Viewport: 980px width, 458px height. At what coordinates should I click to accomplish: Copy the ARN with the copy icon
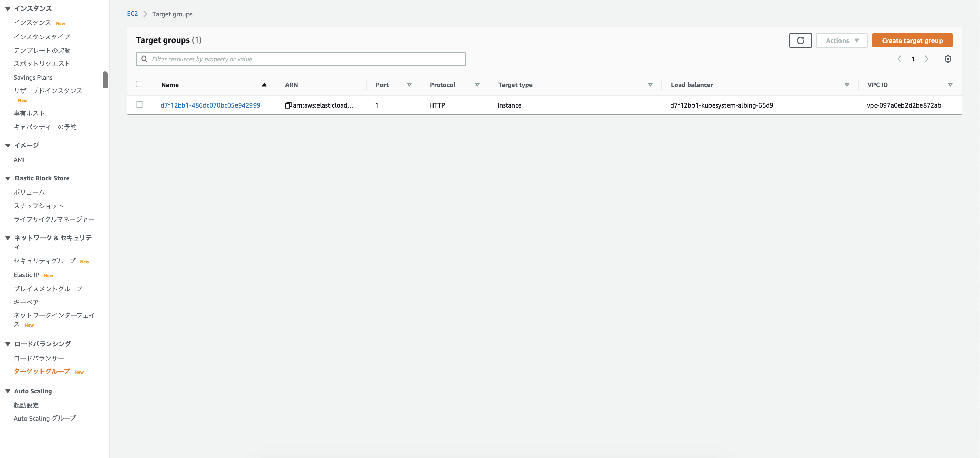[288, 105]
